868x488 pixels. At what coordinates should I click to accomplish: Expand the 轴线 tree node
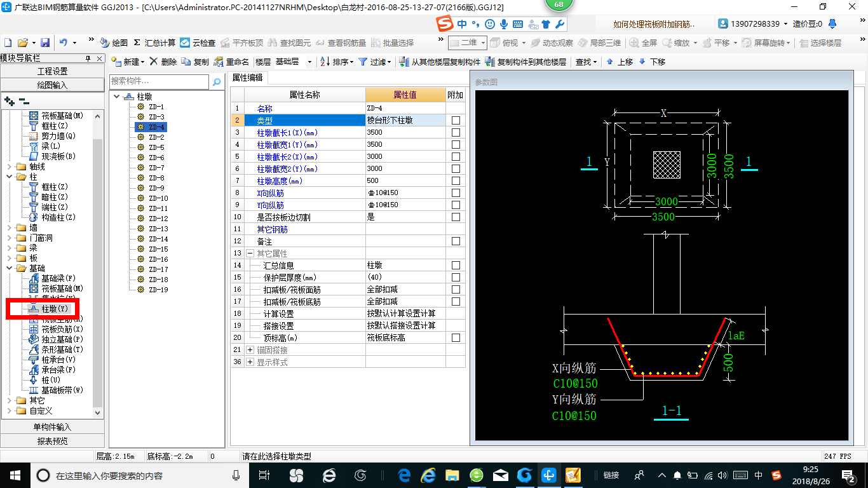(9, 166)
